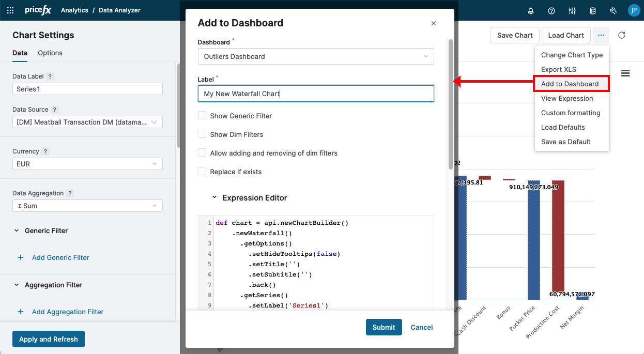
Task: Enable Show Dim Filters checkbox
Action: (202, 134)
